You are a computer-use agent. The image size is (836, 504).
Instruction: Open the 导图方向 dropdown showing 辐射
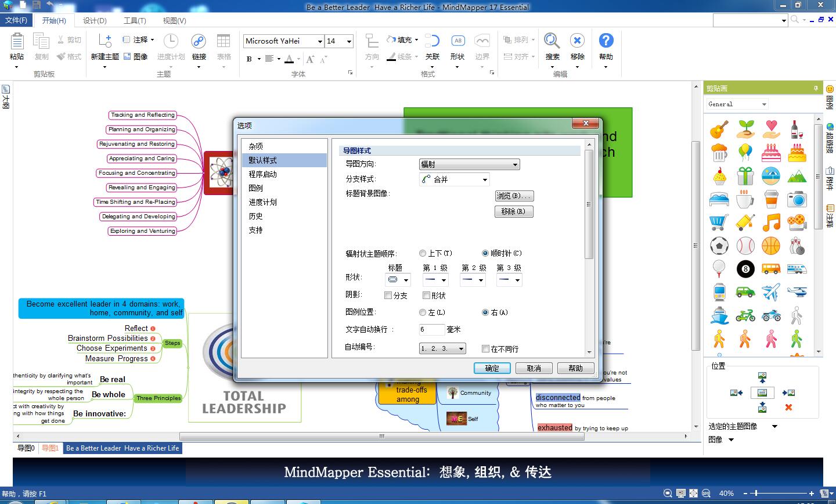(469, 164)
